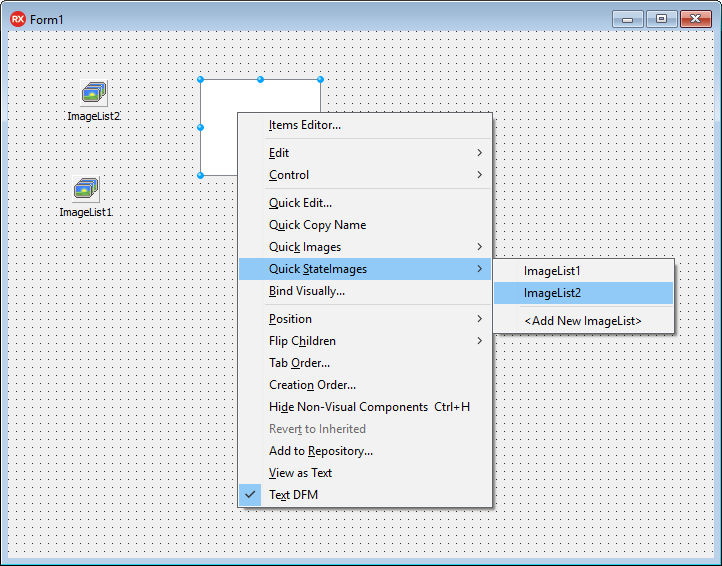Select Hide Non-Visual Components

[365, 407]
